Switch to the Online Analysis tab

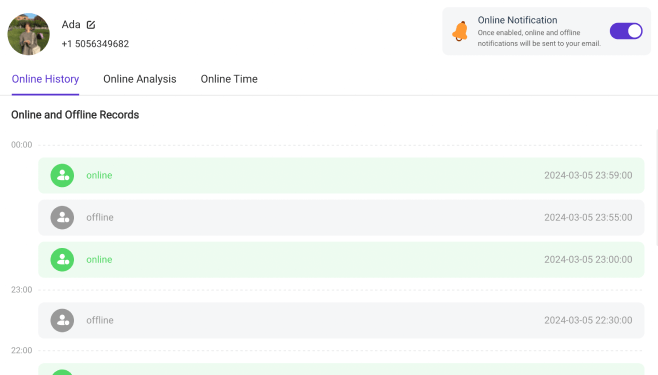click(x=140, y=79)
